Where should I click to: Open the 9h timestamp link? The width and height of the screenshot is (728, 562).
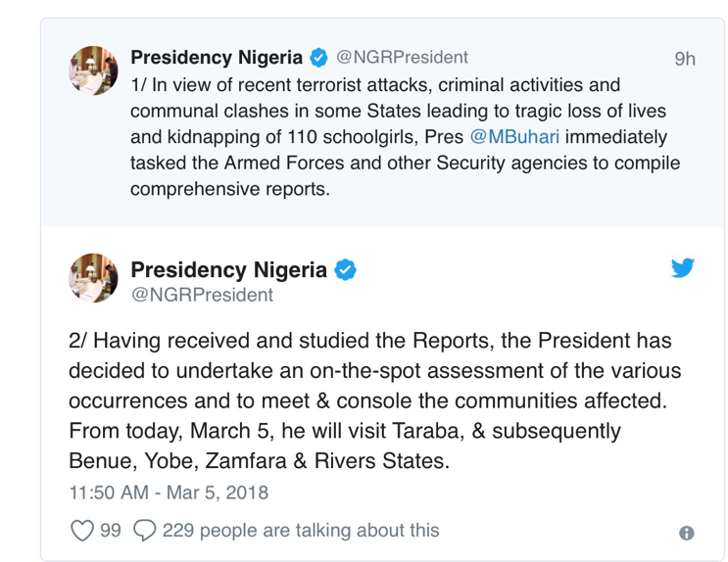(x=685, y=59)
